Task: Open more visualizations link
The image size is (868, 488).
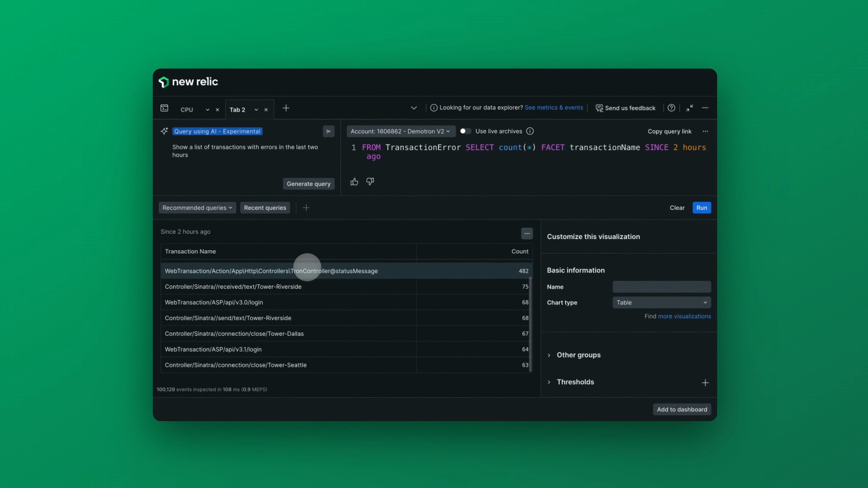Action: click(684, 316)
